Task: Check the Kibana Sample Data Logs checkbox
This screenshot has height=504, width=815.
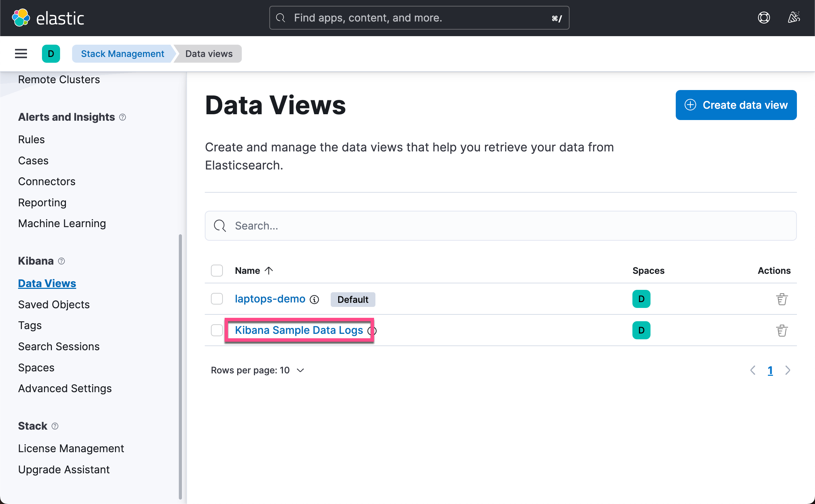Action: pyautogui.click(x=217, y=330)
